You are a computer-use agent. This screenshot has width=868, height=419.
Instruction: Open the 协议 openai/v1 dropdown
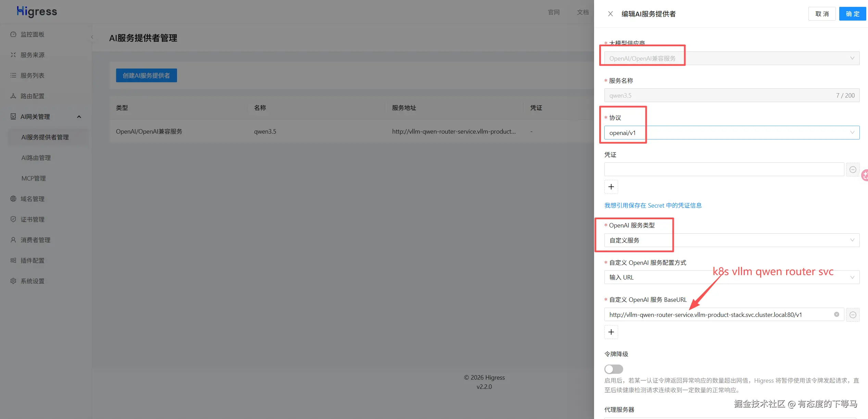731,133
